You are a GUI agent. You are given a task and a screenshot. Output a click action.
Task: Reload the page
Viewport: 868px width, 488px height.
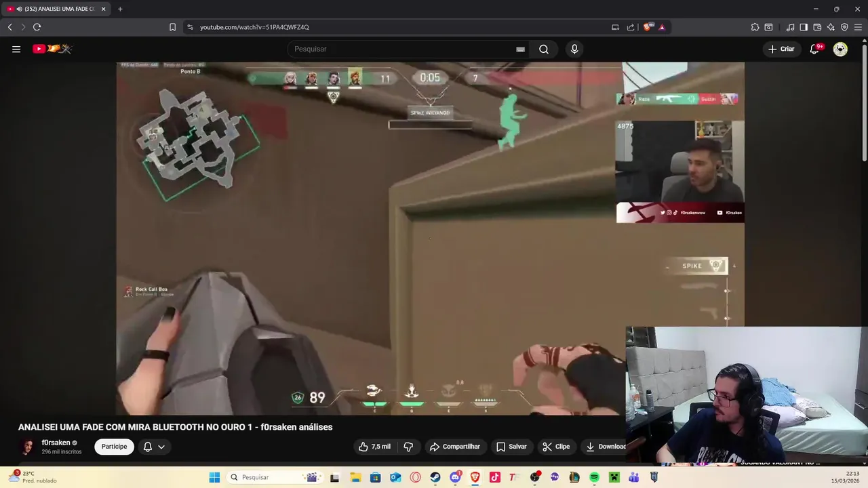37,27
